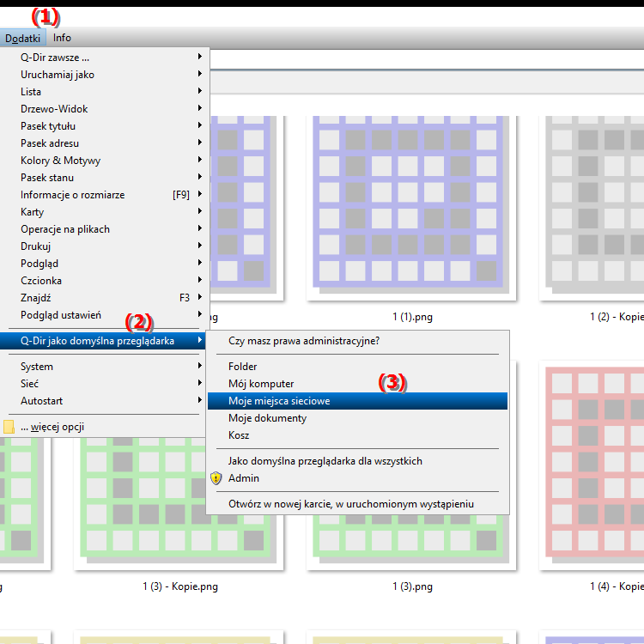
Task: Open the System submenu
Action: coord(104,367)
